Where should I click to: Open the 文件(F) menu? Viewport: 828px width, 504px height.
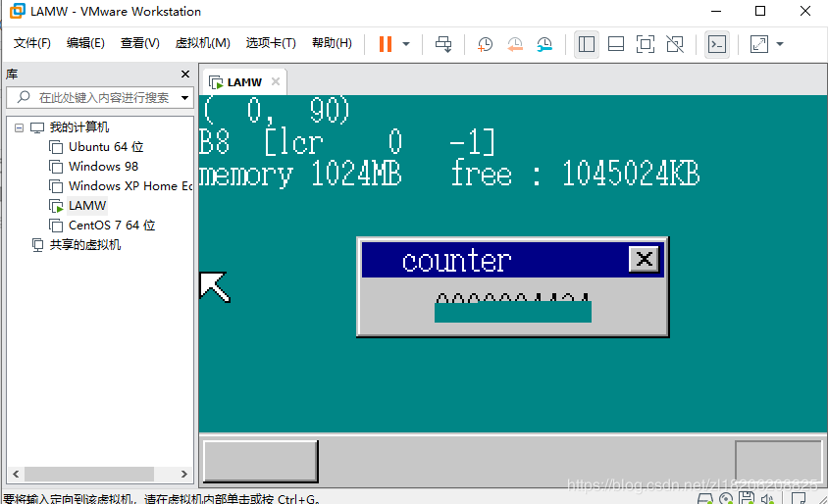coord(31,43)
